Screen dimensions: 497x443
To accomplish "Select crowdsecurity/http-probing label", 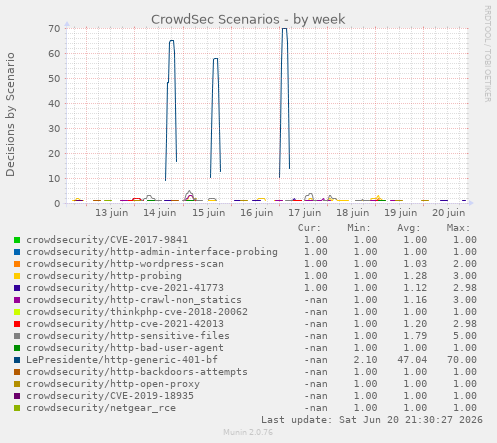I will point(104,276).
